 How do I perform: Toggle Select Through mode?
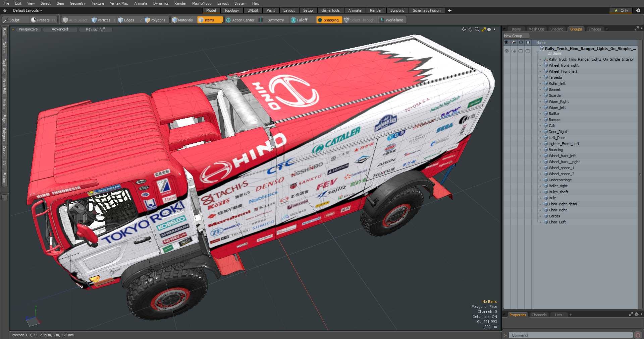click(359, 20)
